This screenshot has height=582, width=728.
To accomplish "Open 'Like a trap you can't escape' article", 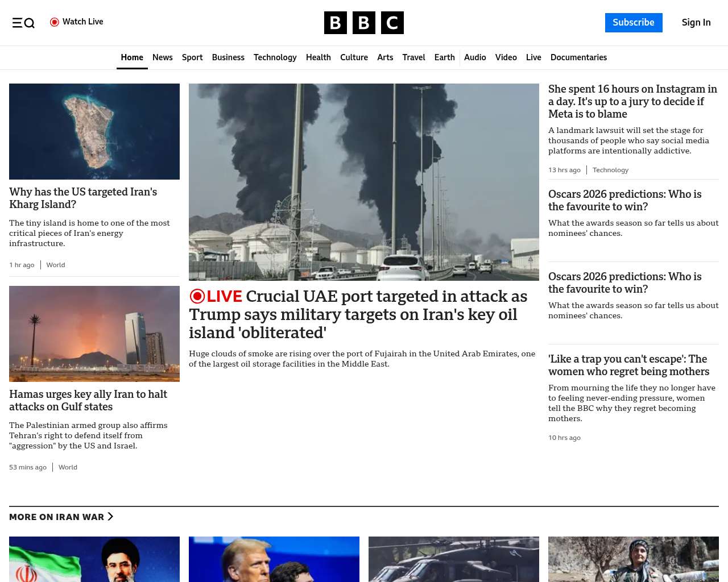I will 628,365.
